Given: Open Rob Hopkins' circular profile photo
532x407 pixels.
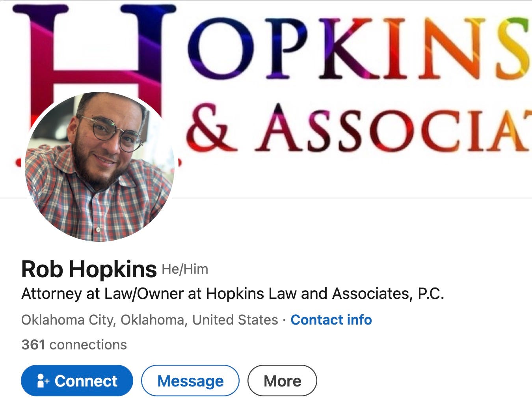Looking at the screenshot, I should [x=99, y=166].
